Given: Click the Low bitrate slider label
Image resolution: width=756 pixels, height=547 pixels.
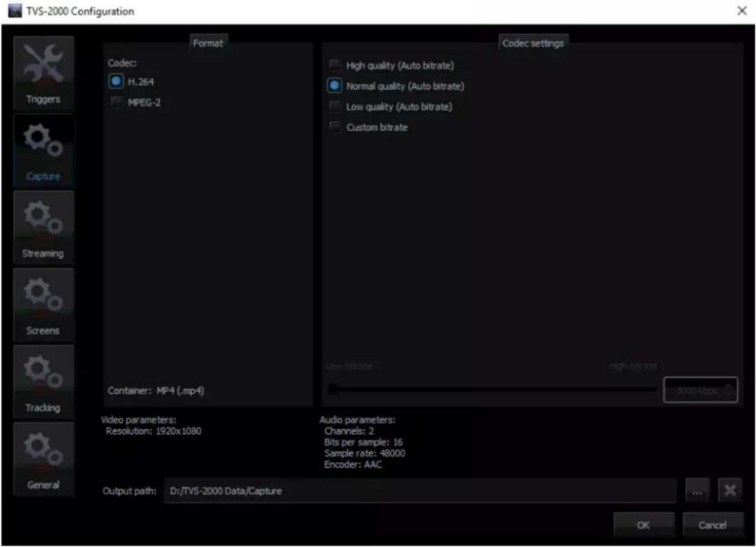Looking at the screenshot, I should click(x=349, y=366).
